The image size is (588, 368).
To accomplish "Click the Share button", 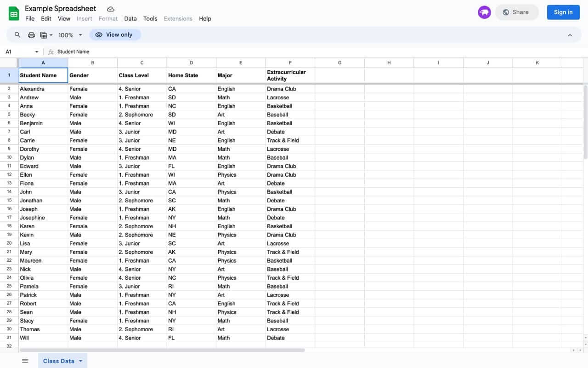I will pos(516,12).
